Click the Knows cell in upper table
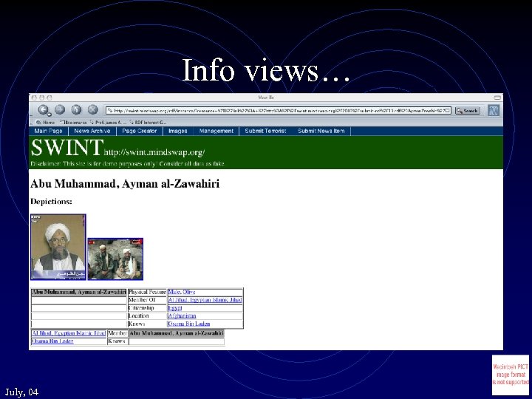The image size is (532, 399). click(x=147, y=324)
